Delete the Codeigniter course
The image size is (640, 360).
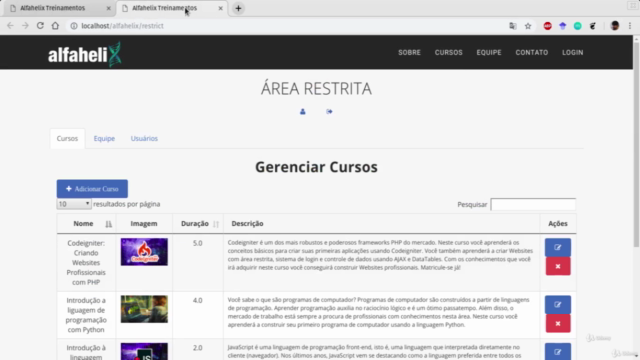(x=558, y=266)
